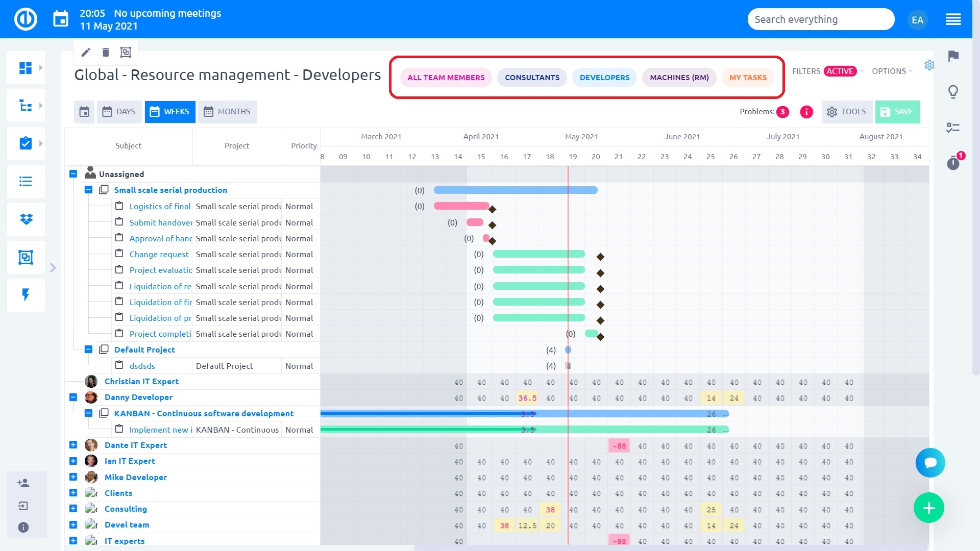Click the tasks clipboard icon in sidebar
Viewport: 980px width, 551px height.
(x=26, y=143)
